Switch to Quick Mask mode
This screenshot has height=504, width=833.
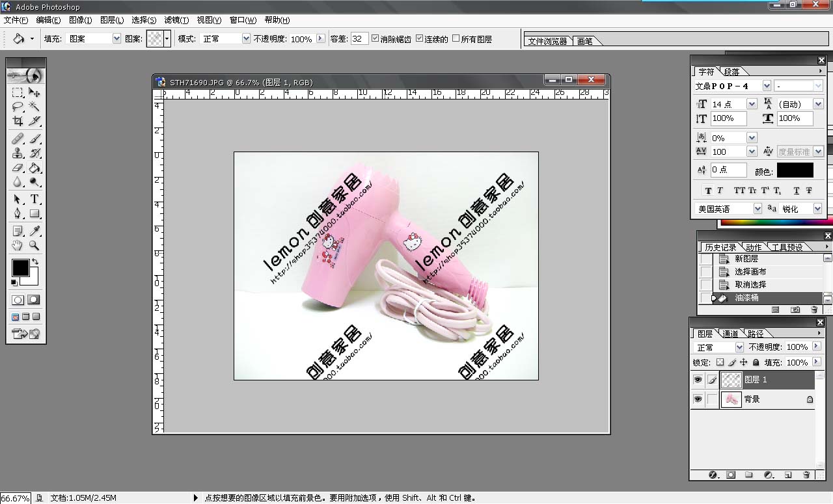coord(33,300)
